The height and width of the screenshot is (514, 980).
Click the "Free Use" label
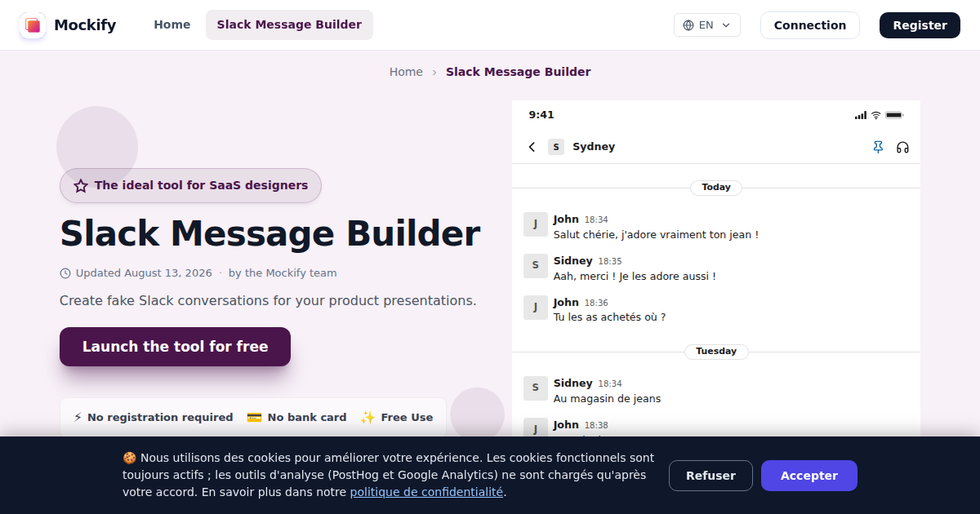click(407, 417)
